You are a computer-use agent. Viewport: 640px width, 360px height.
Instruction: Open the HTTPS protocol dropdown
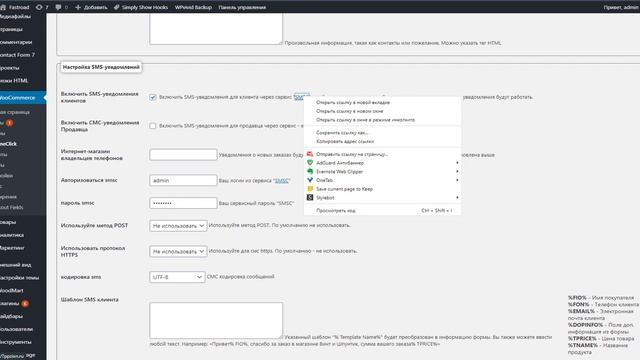(x=178, y=251)
